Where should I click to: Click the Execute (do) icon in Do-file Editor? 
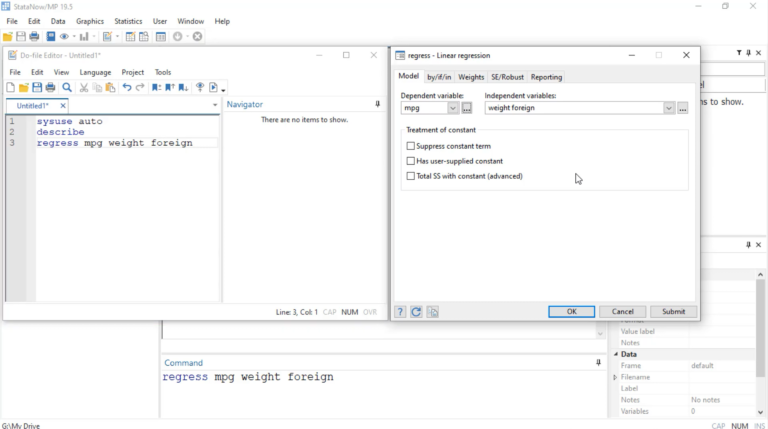click(x=213, y=88)
